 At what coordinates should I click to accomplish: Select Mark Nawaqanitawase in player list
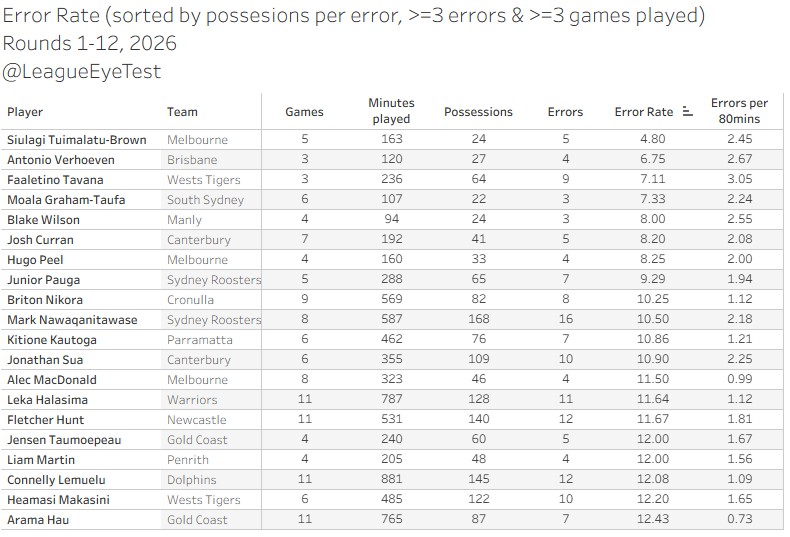tap(72, 320)
